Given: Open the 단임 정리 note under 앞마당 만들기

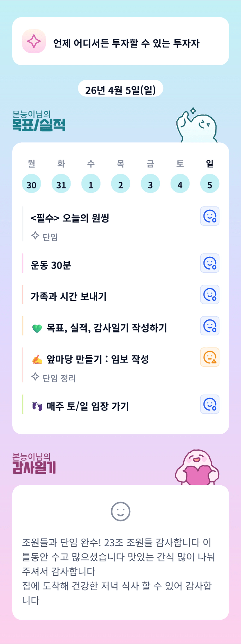Looking at the screenshot, I should pyautogui.click(x=59, y=378).
